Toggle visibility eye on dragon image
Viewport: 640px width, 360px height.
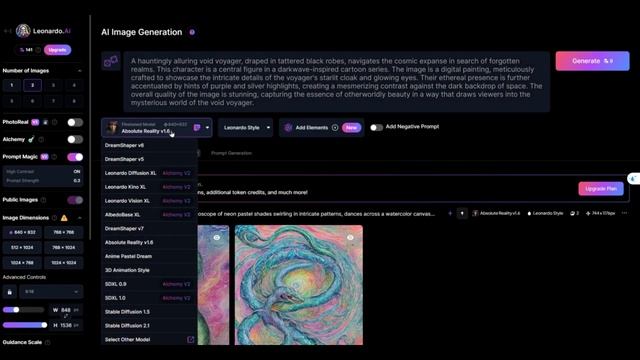(x=350, y=238)
